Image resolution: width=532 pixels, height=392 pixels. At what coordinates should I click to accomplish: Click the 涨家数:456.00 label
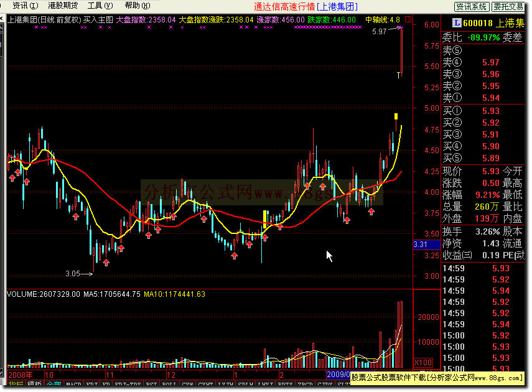coord(281,20)
